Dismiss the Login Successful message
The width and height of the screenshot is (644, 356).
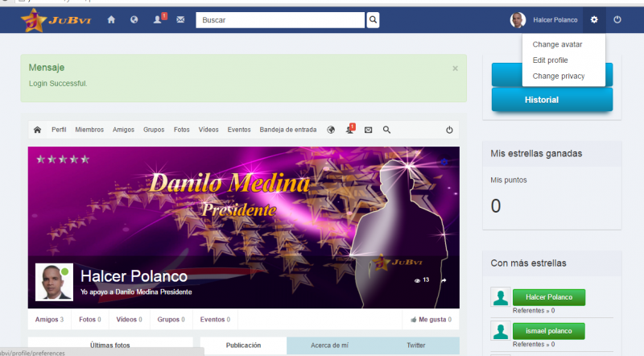tap(455, 68)
